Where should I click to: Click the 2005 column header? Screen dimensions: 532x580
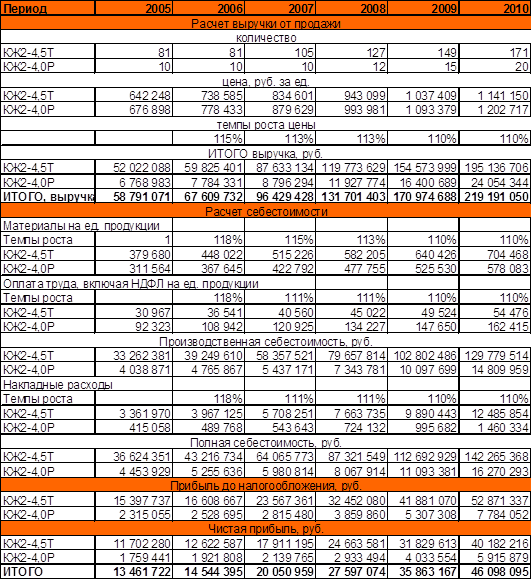(134, 8)
